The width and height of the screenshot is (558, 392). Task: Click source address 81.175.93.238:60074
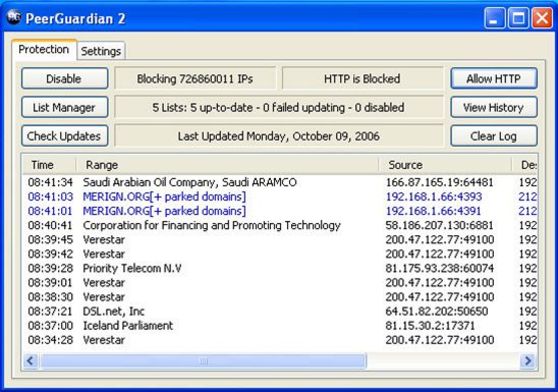439,268
